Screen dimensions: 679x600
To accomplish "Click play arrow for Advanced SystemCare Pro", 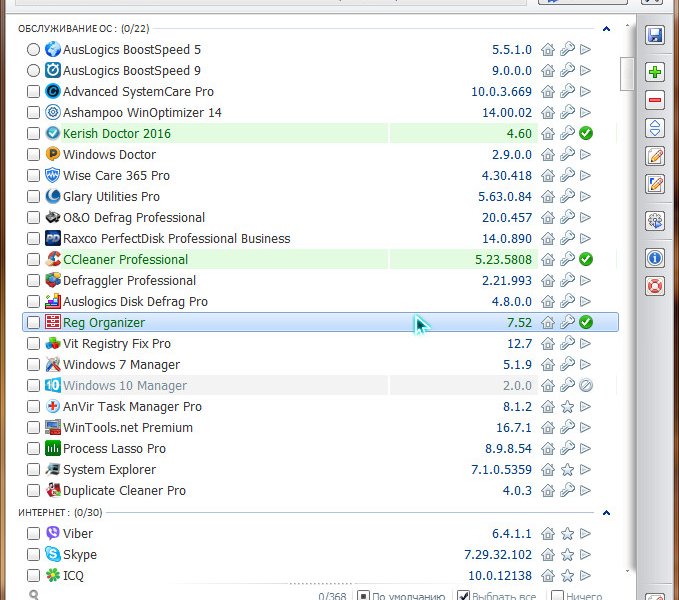I will [x=585, y=91].
